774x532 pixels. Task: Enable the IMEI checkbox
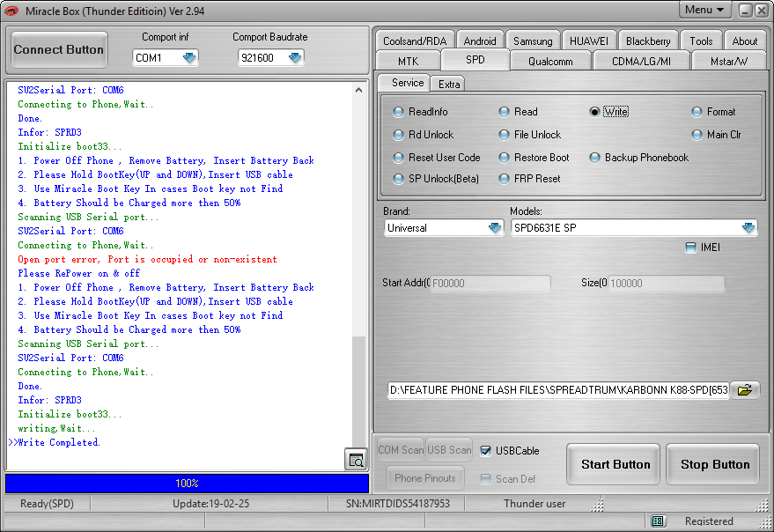(690, 248)
